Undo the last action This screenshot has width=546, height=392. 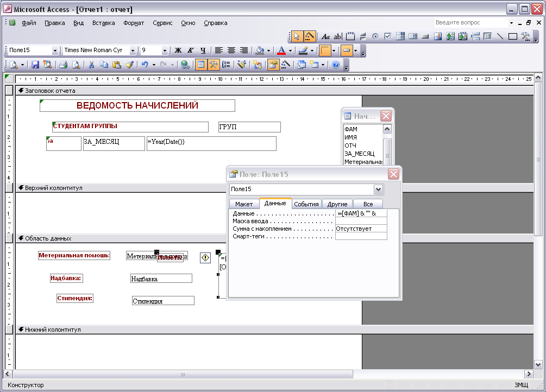[145, 65]
